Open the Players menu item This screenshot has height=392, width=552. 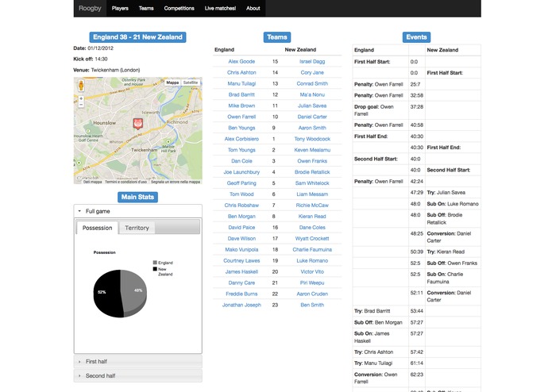(120, 8)
